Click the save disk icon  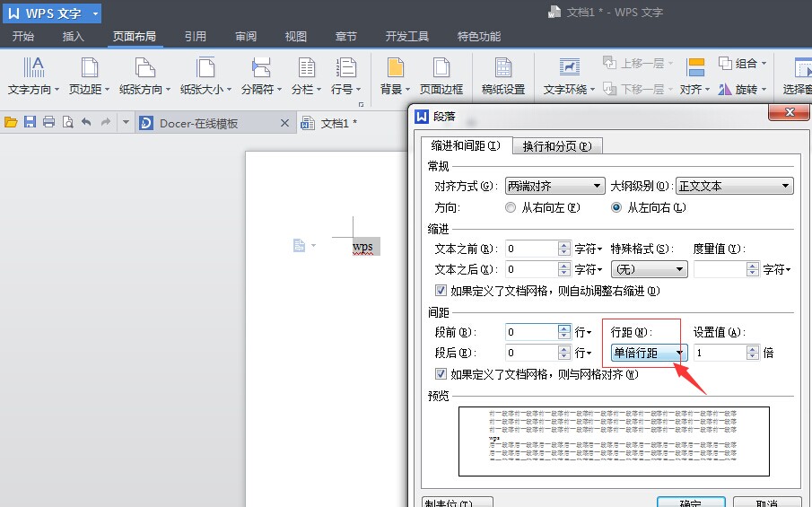pos(30,122)
